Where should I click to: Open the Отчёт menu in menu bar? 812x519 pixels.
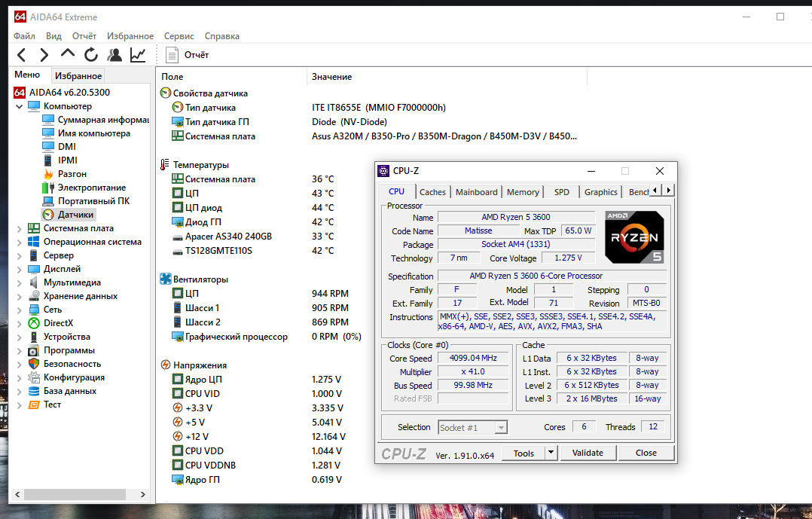click(84, 35)
